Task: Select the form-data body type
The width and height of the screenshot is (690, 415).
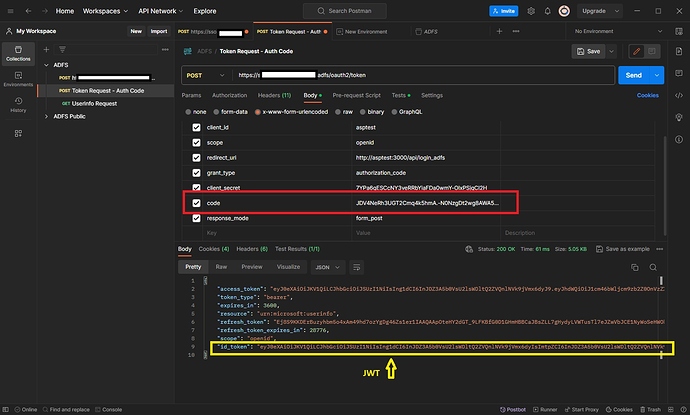Action: [216, 112]
